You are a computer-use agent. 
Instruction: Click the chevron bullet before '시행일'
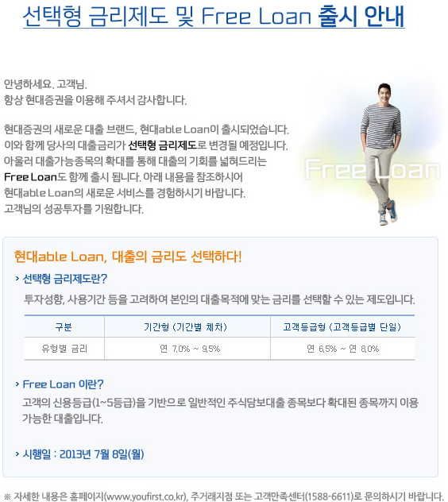tap(17, 454)
